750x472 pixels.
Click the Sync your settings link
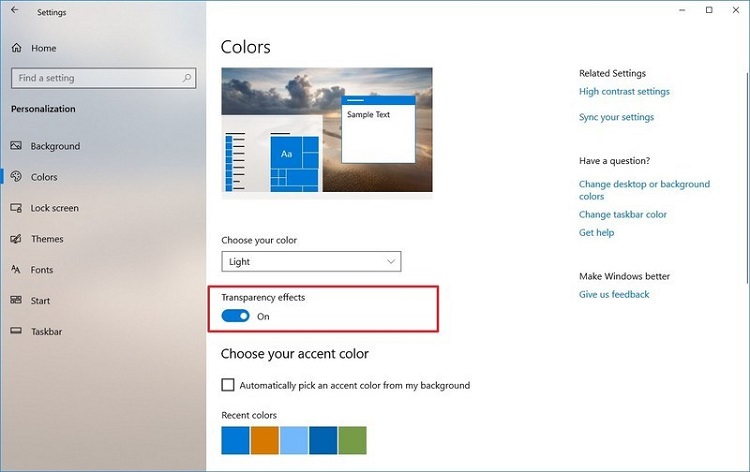tap(616, 117)
